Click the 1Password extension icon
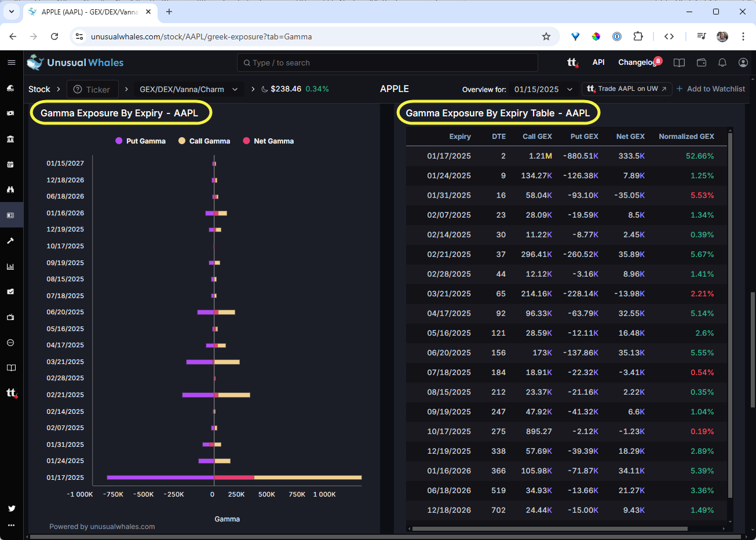Viewport: 756px width, 540px height. click(617, 36)
